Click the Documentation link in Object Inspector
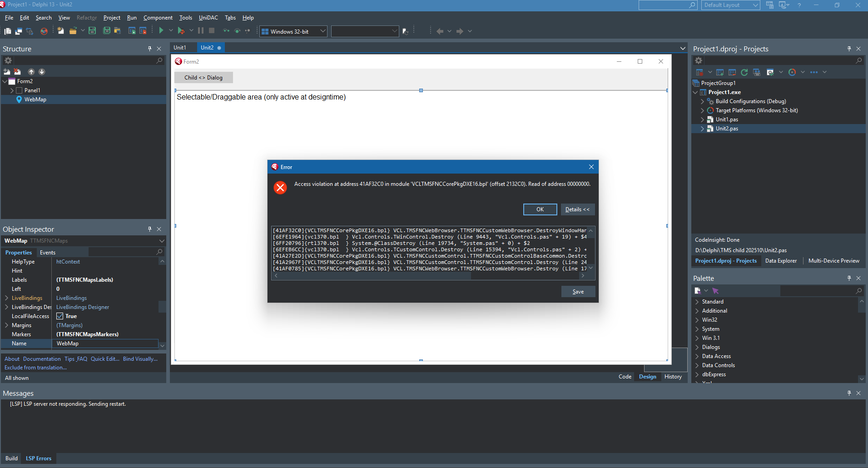Screen dimensions: 868x468 pos(42,359)
